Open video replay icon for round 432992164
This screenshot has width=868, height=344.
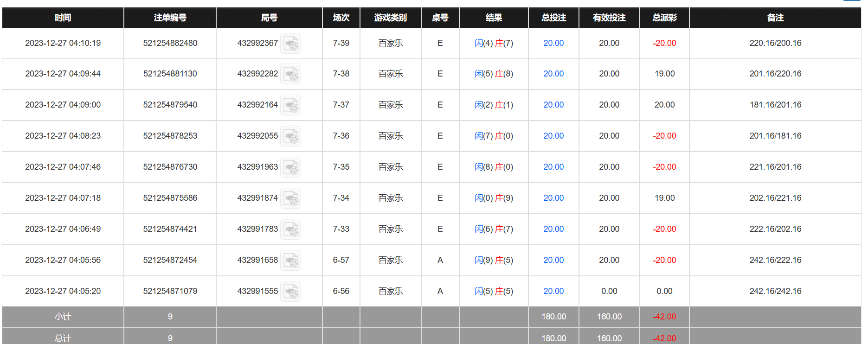pos(291,105)
